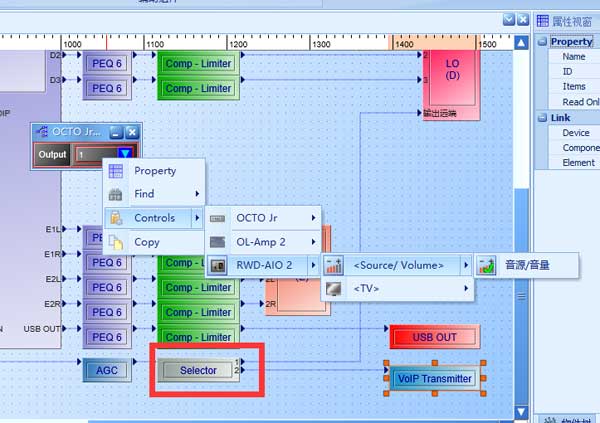600x423 pixels.
Task: Click the AGC block
Action: 106,370
